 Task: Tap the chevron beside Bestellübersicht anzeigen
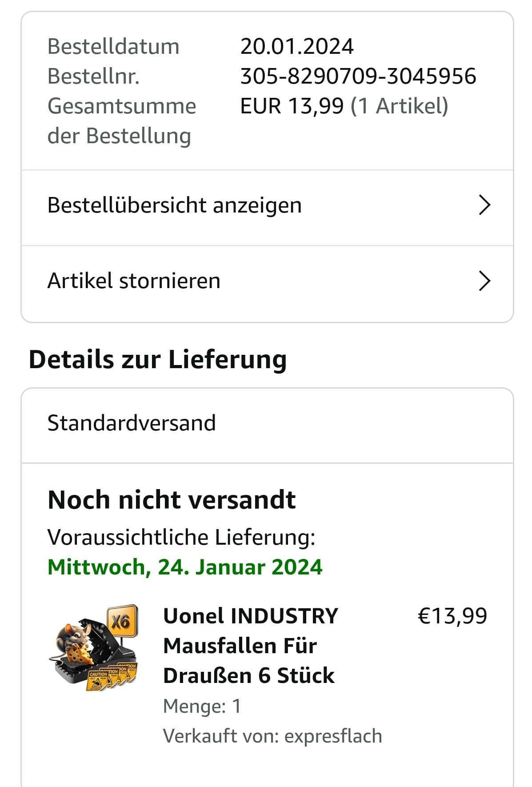point(484,205)
